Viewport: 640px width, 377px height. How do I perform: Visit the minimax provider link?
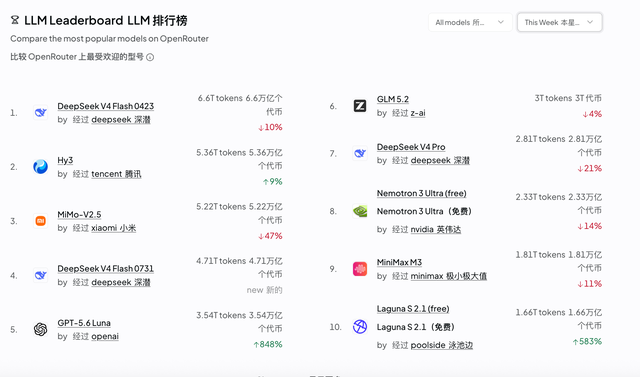tap(449, 276)
